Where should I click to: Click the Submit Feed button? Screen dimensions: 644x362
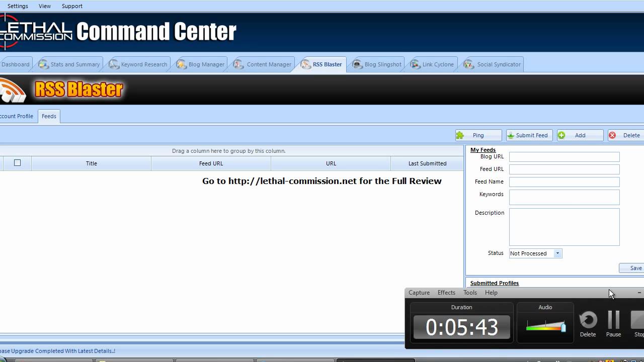pos(529,135)
